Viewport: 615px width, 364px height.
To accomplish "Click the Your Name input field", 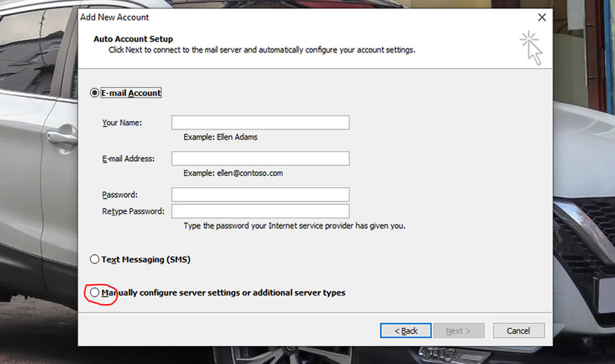I will pos(261,122).
